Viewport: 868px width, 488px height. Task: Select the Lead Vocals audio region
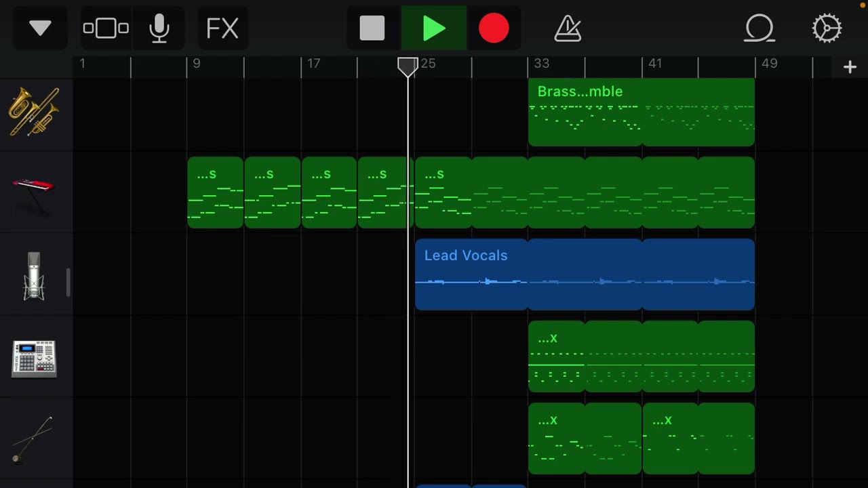[x=585, y=274]
